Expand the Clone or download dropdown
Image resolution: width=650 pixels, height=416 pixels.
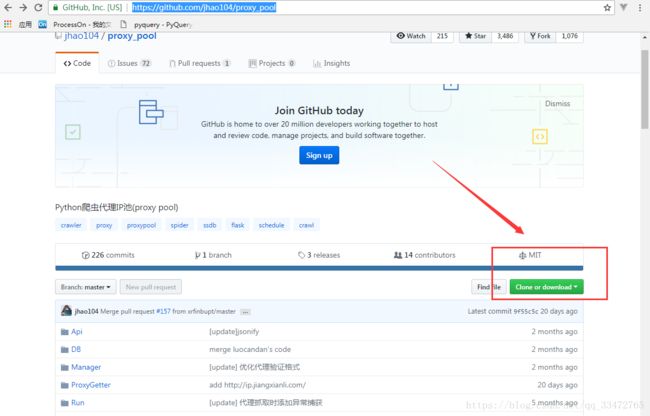546,287
